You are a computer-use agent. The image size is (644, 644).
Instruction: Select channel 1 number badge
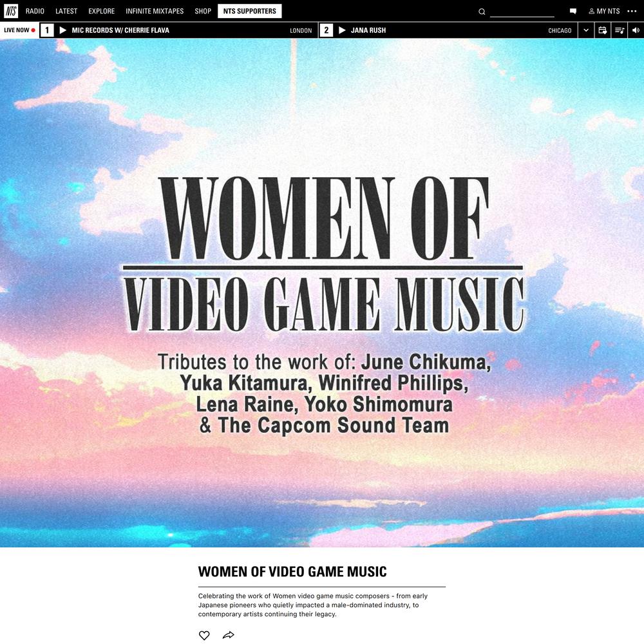(x=47, y=30)
